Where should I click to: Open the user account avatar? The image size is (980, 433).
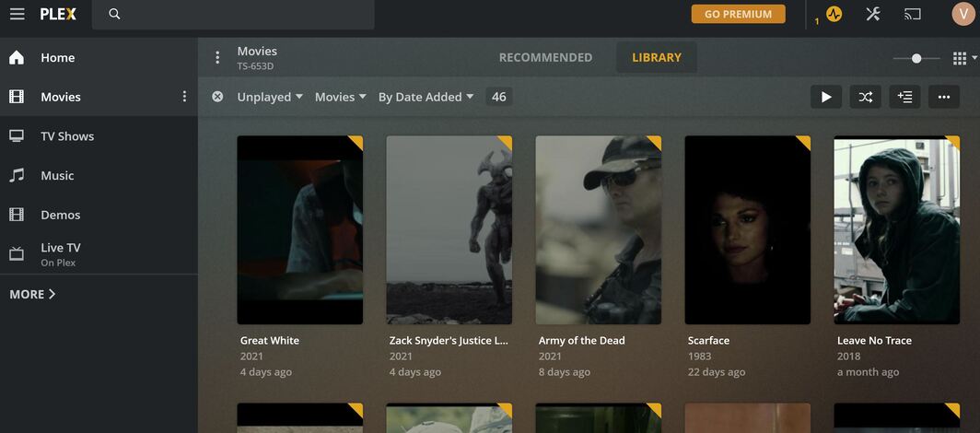point(963,14)
